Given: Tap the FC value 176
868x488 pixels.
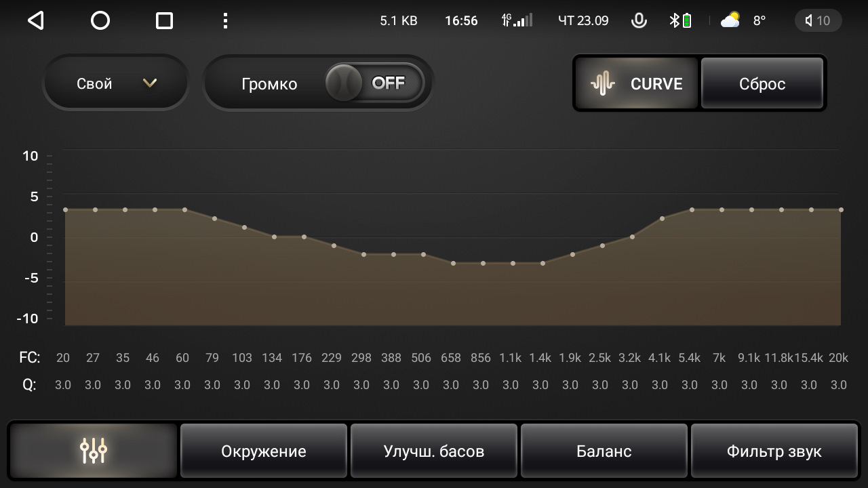Looking at the screenshot, I should coord(302,358).
